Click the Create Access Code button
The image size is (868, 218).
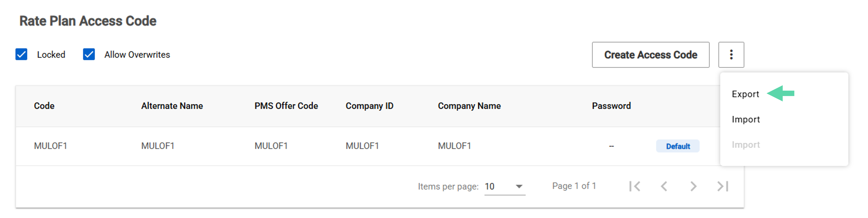650,55
